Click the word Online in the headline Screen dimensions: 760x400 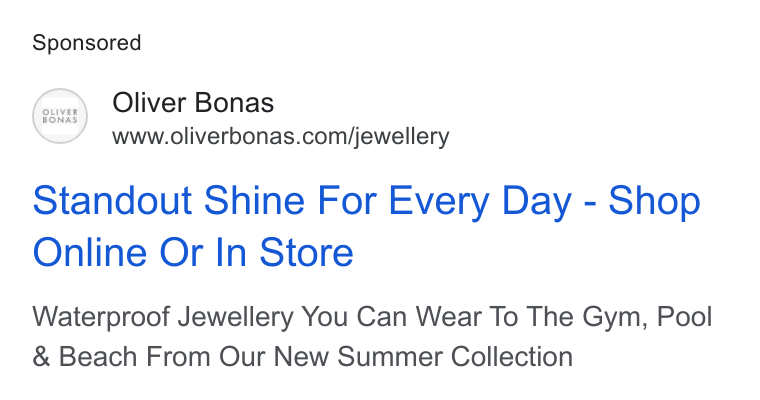[x=90, y=252]
